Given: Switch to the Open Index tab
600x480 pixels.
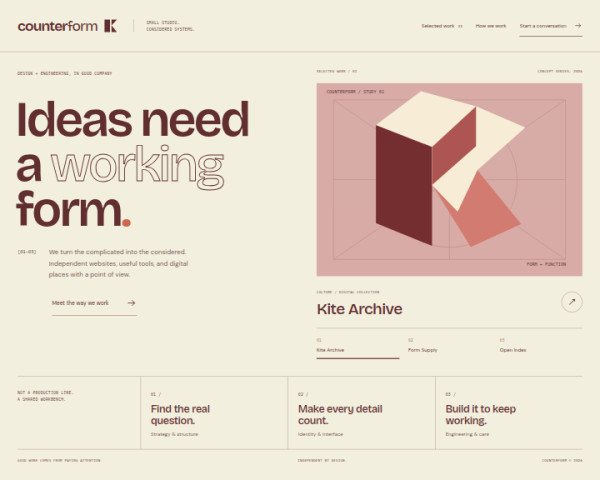Looking at the screenshot, I should click(541, 346).
